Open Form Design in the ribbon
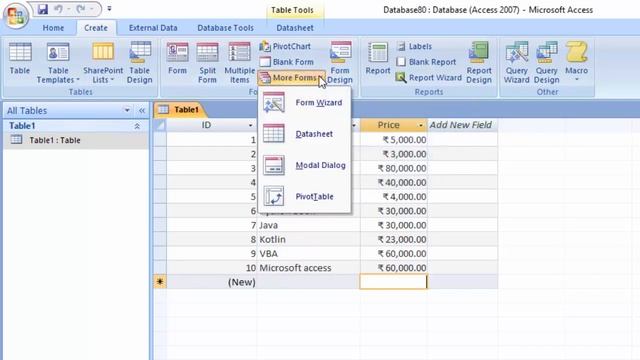Image resolution: width=640 pixels, height=360 pixels. pos(340,63)
